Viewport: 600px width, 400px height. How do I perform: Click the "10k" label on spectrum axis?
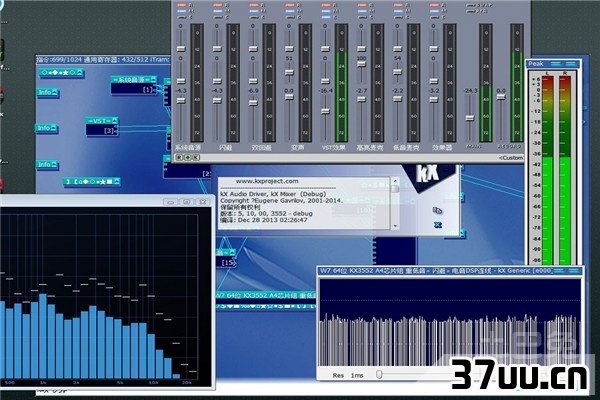tap(153, 382)
